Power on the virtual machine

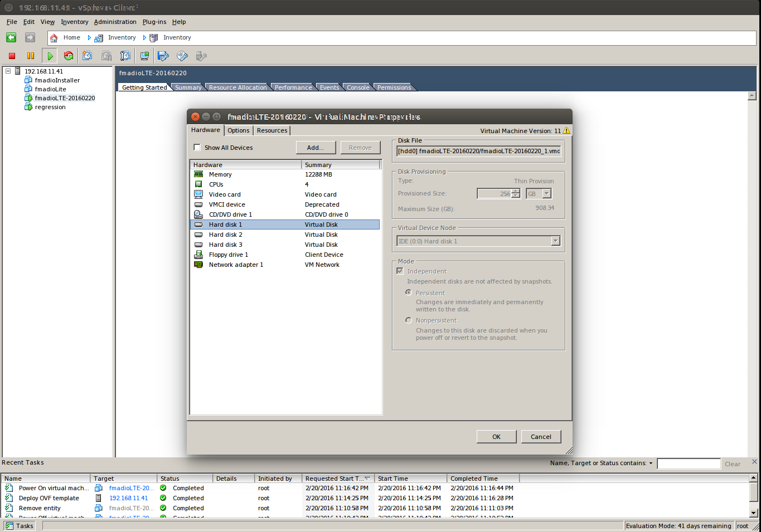tap(50, 56)
